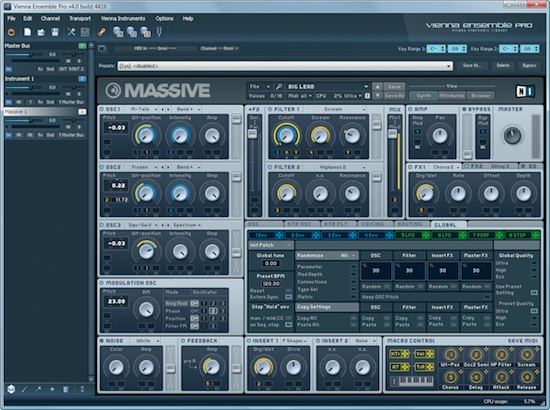Open the Filter 2 Highpass 2 type dropdown
550x410 pixels.
point(334,167)
